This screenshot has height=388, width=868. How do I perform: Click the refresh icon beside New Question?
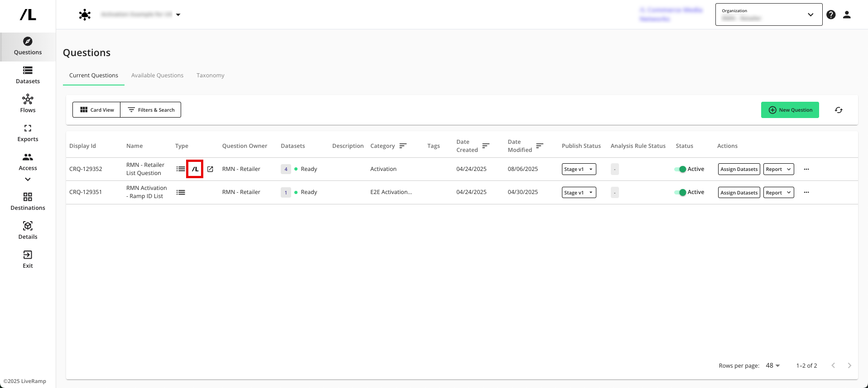coord(839,110)
